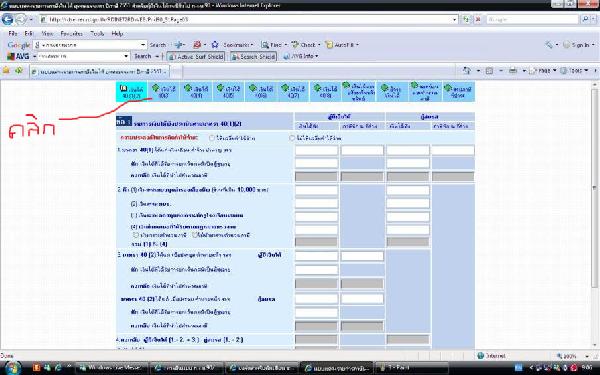The width and height of the screenshot is (600, 375).
Task: Click the AVG Search-Shield button
Action: pyautogui.click(x=253, y=56)
